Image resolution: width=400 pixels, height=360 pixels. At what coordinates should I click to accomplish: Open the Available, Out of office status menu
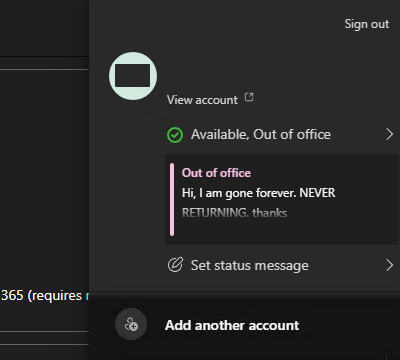coord(280,135)
